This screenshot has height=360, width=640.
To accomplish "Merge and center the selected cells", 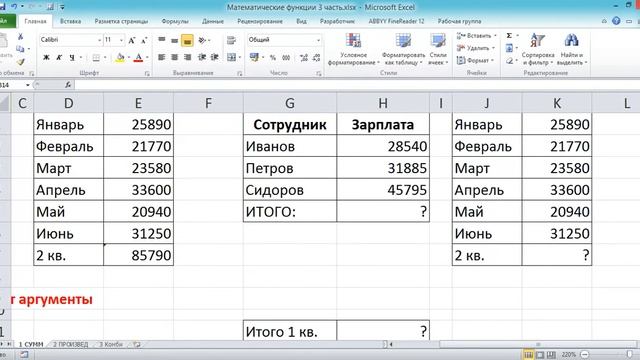I will (x=231, y=58).
